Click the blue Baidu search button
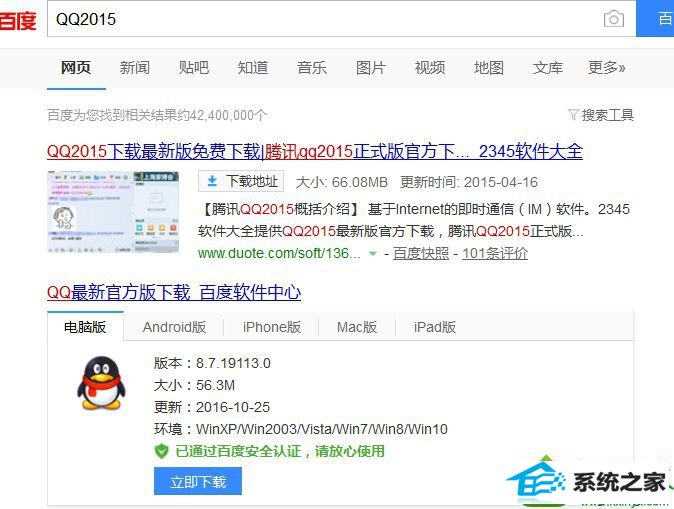The image size is (674, 509). (x=655, y=18)
